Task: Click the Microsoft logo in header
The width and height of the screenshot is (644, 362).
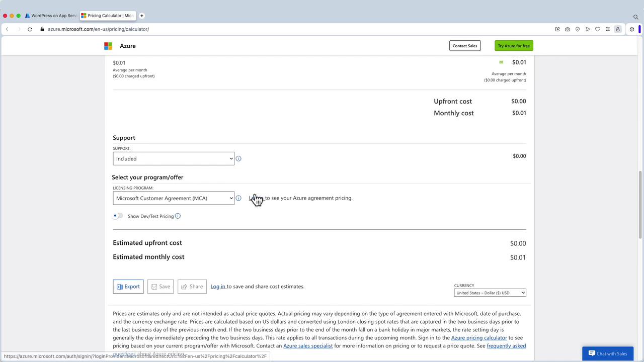Action: [x=108, y=46]
